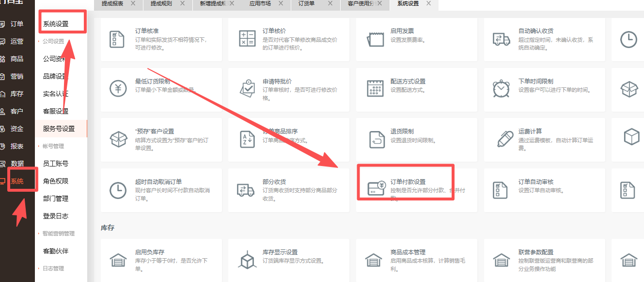This screenshot has width=644, height=282.
Task: Open the 启用负库存 warehouse icon
Action: pyautogui.click(x=118, y=261)
